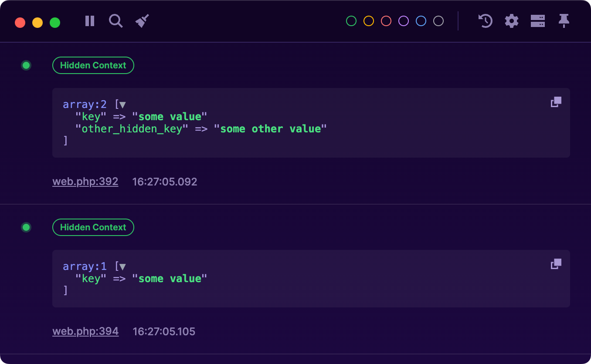
Task: Toggle the green color filter
Action: click(351, 20)
